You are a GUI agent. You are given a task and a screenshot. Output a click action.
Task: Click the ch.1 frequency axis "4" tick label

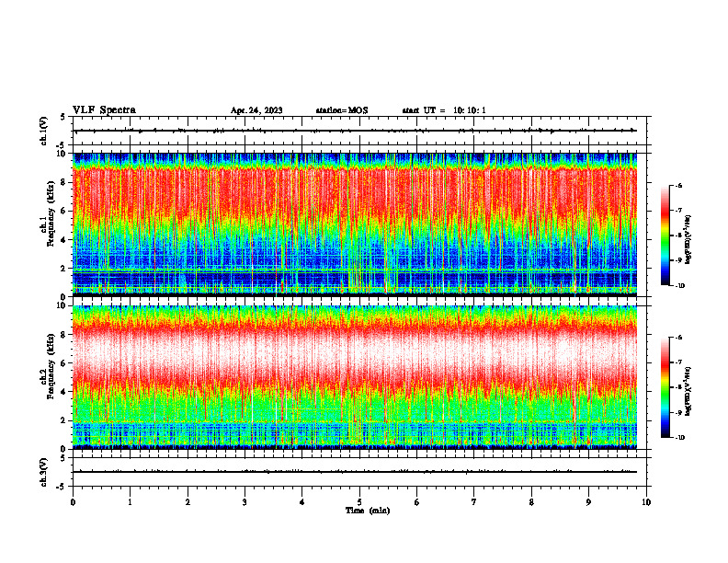point(63,240)
